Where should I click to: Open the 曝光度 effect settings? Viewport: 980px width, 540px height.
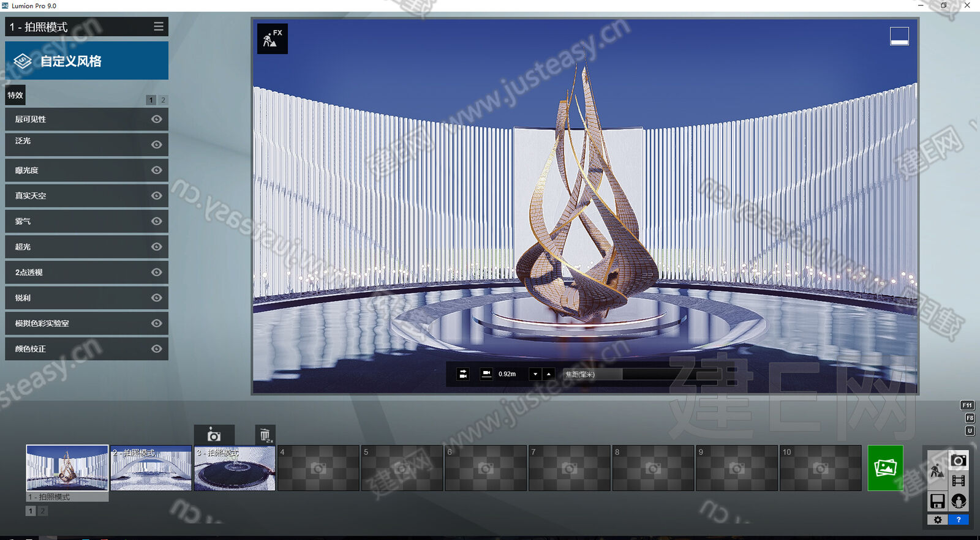point(86,170)
